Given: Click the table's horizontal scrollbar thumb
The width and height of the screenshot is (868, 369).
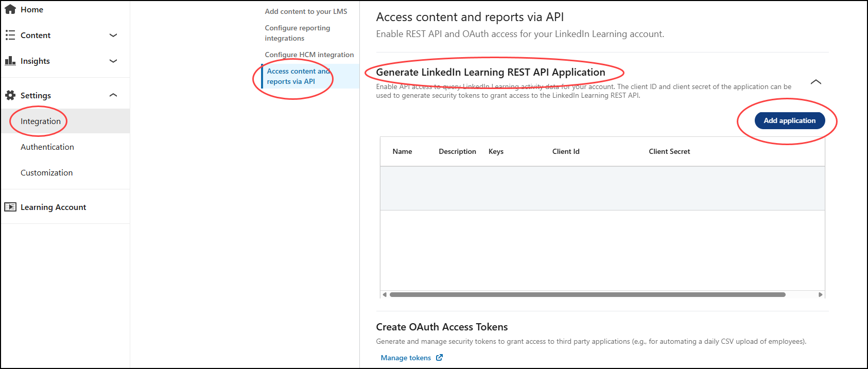Looking at the screenshot, I should (587, 295).
